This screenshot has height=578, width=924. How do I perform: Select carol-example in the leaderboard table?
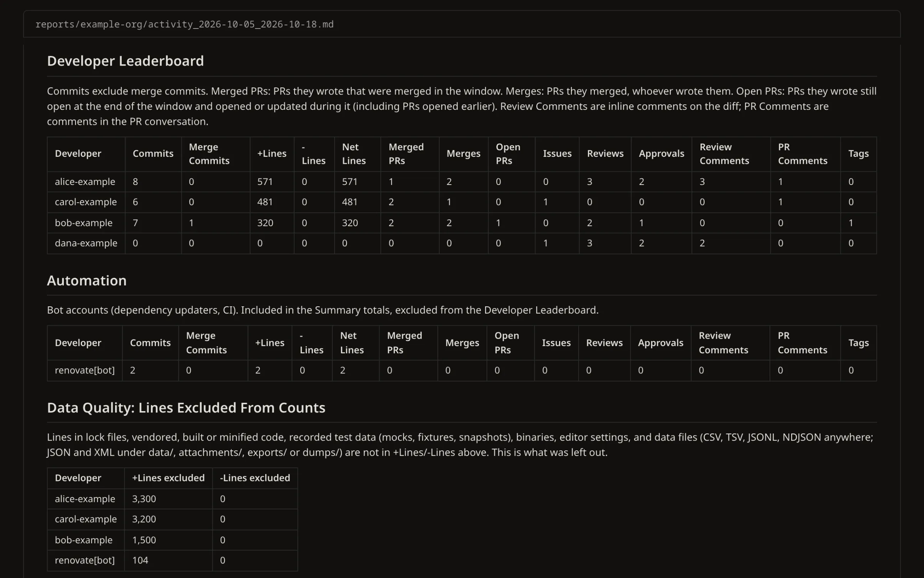pyautogui.click(x=86, y=202)
